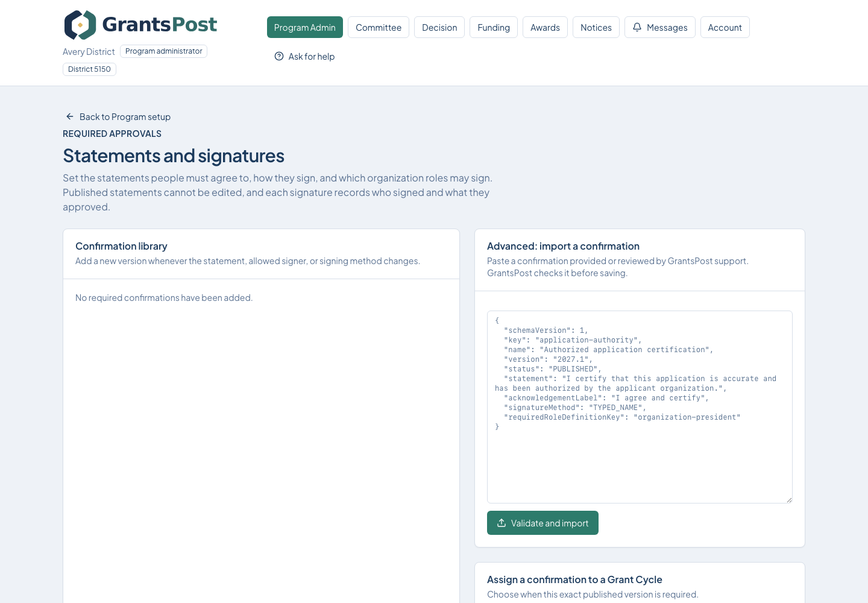Click "Add a new version whenever" description

tap(248, 261)
